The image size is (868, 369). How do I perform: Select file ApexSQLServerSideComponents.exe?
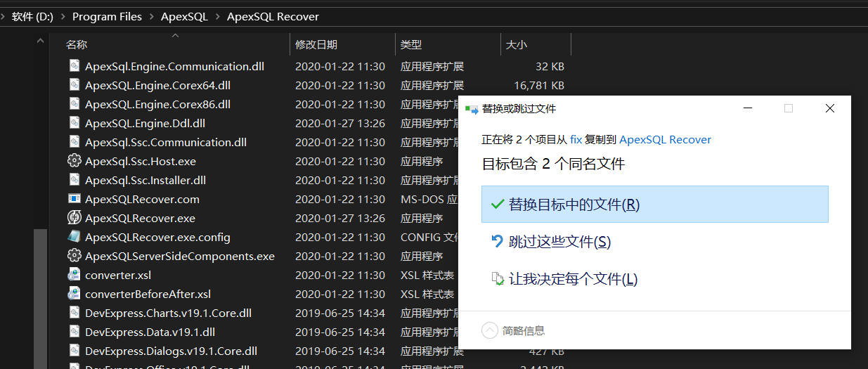[x=180, y=257]
